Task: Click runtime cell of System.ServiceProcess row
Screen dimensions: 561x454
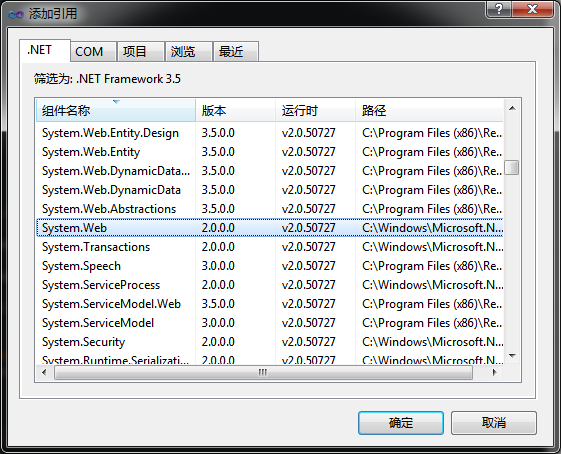Action: [x=308, y=285]
